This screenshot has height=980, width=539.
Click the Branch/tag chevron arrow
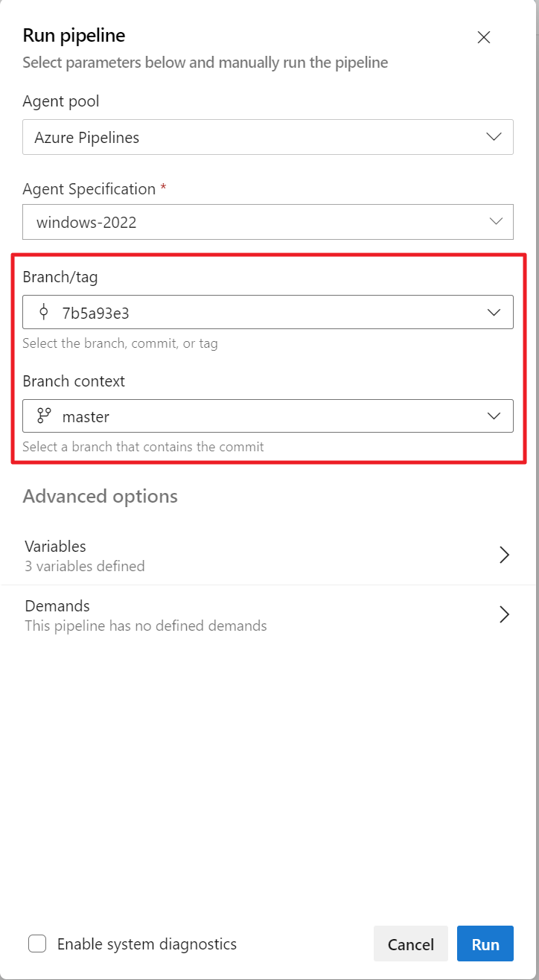(x=494, y=313)
